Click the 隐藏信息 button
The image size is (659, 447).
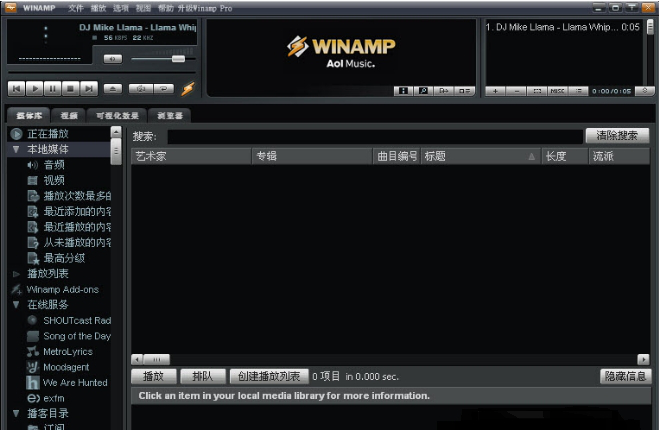[x=625, y=376]
